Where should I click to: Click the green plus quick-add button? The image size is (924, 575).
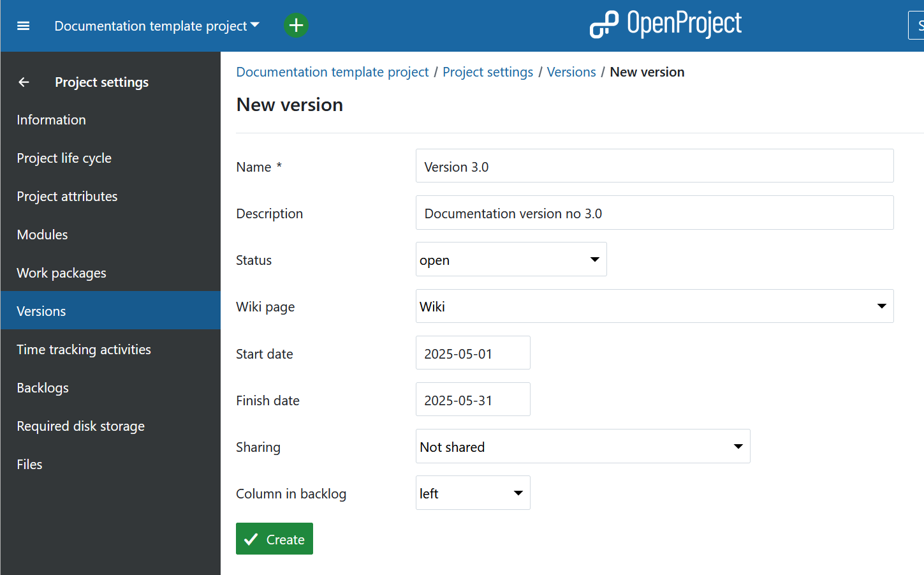point(296,26)
